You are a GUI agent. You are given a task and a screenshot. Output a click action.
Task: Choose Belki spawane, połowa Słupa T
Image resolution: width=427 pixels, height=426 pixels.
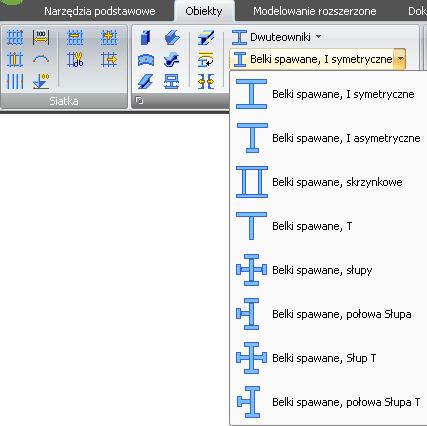click(328, 402)
